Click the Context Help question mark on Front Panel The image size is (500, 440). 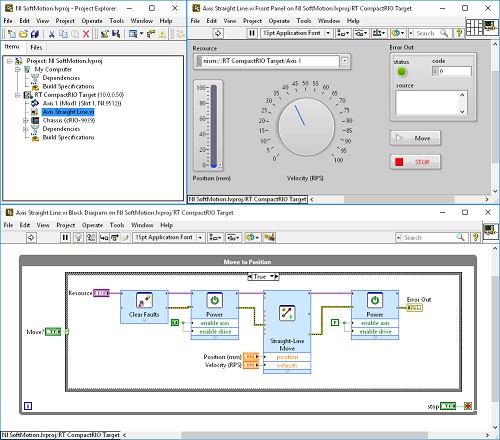pyautogui.click(x=459, y=33)
